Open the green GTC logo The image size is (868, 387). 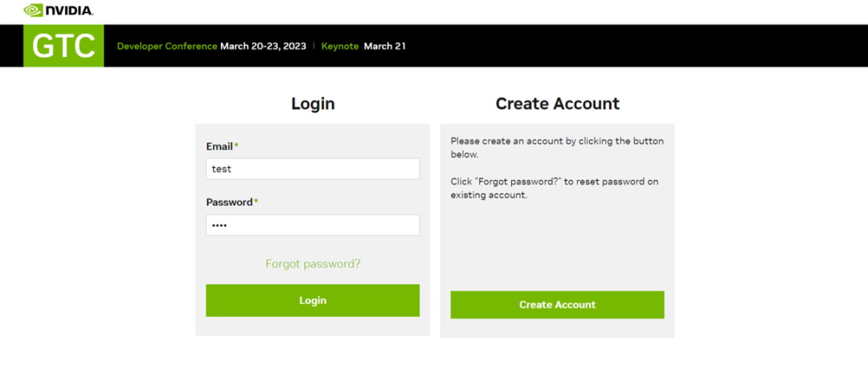[63, 46]
